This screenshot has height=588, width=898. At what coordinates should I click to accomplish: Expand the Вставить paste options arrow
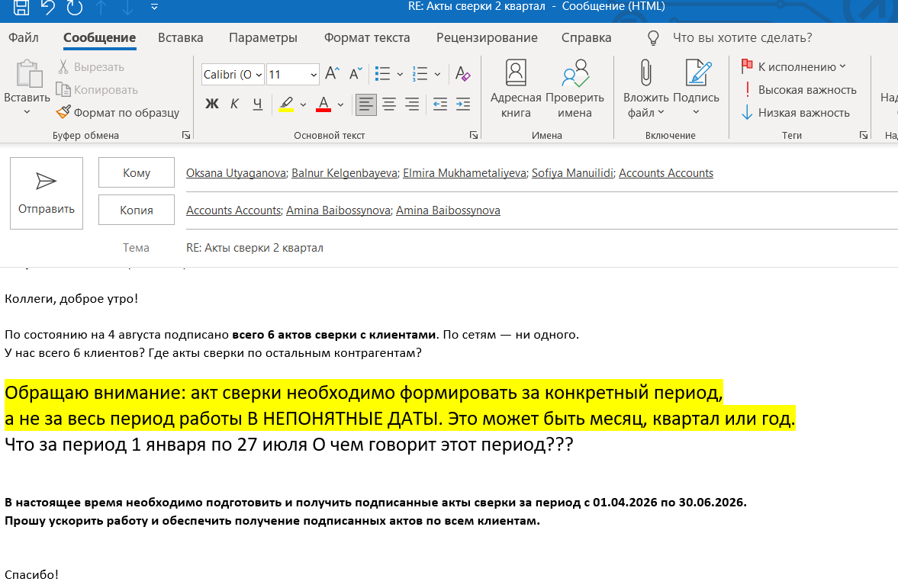click(27, 112)
